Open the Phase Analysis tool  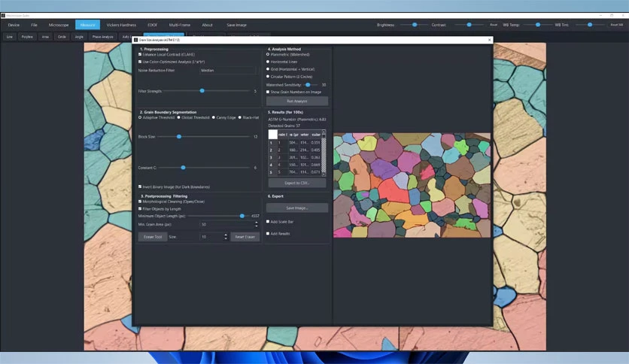coord(102,37)
